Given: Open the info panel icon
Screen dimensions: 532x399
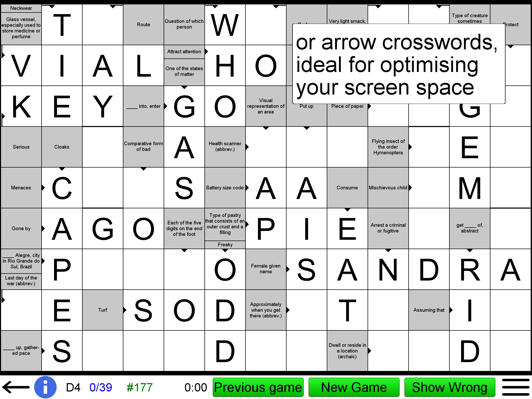Looking at the screenshot, I should (43, 389).
